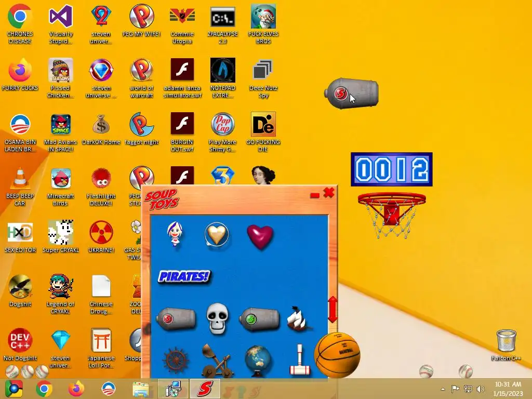Select the pirate ship toy
This screenshot has width=532, height=399.
298,318
